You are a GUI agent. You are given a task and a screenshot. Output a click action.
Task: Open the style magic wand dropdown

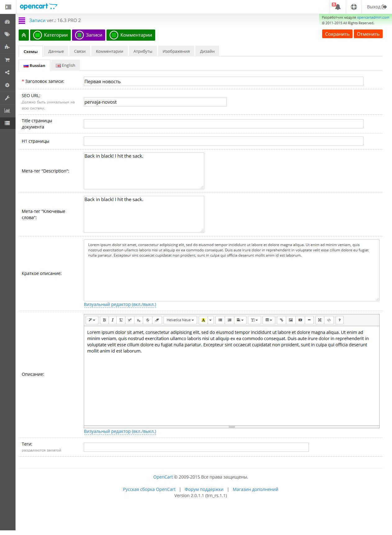pos(92,320)
